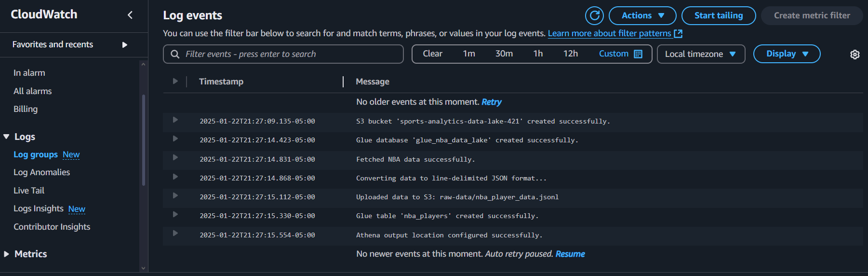This screenshot has height=276, width=868.
Task: Open the custom time range calendar icon
Action: [x=638, y=54]
